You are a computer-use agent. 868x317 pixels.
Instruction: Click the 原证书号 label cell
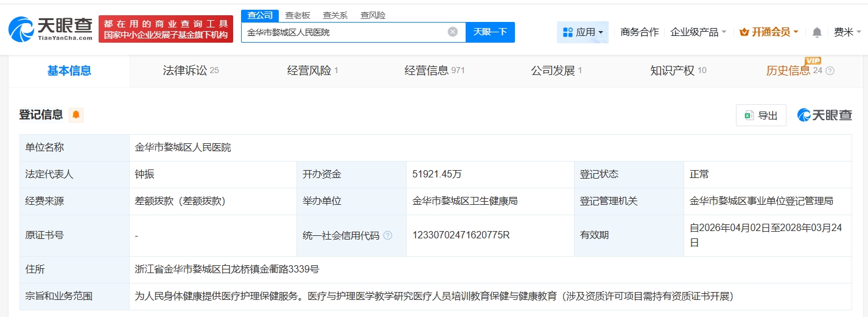tap(74, 235)
